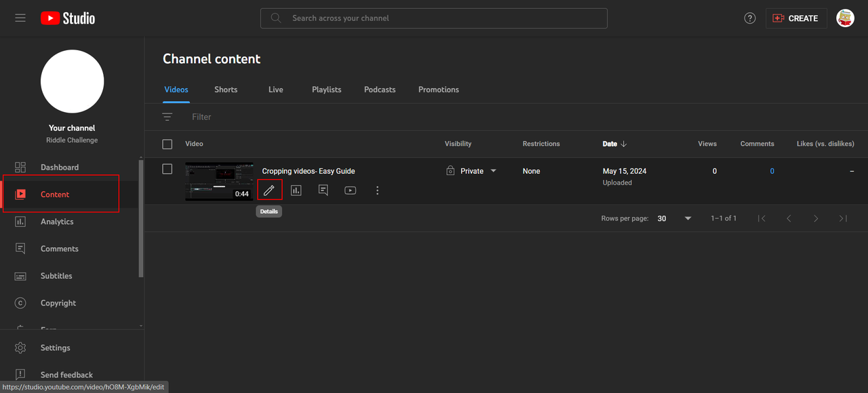This screenshot has height=393, width=868.
Task: Click the Content sidebar icon
Action: (x=20, y=194)
